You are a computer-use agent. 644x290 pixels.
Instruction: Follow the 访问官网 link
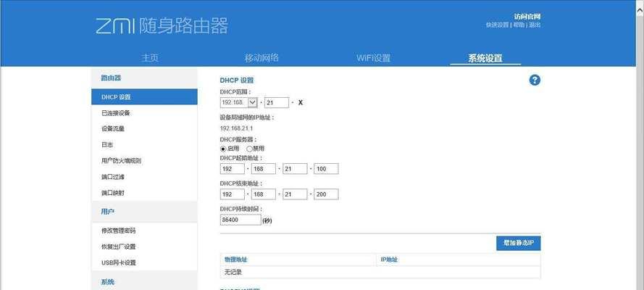[x=527, y=17]
